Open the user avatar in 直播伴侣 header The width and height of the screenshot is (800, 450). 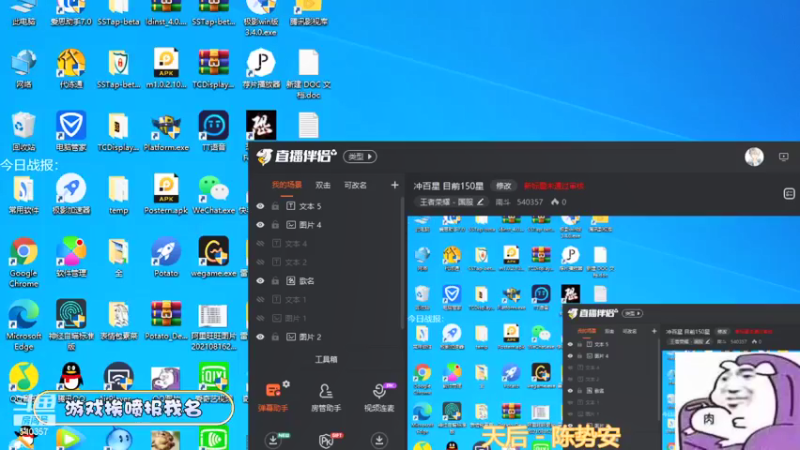click(754, 157)
